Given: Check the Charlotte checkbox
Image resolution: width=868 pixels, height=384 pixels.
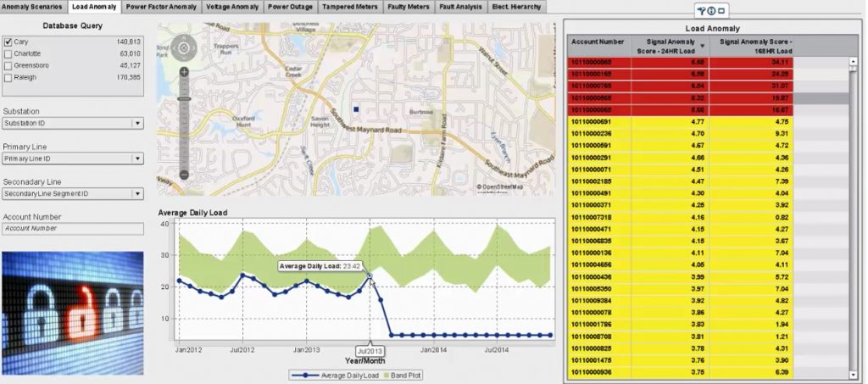Looking at the screenshot, I should tap(8, 53).
